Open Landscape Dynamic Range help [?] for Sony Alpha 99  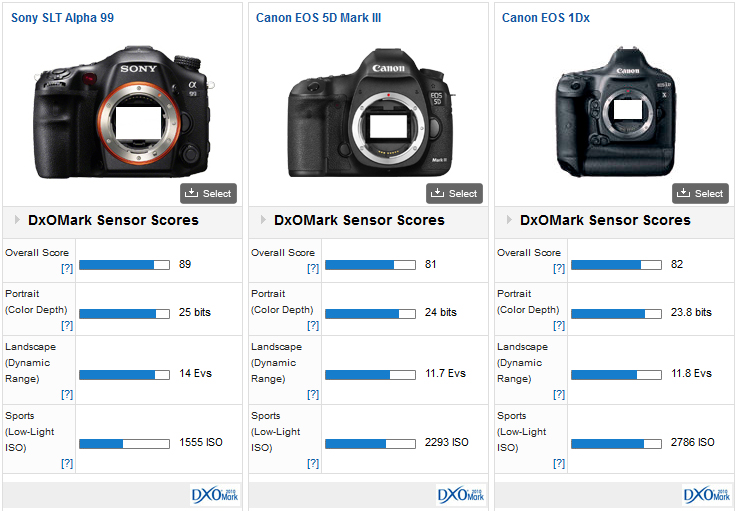tap(67, 394)
